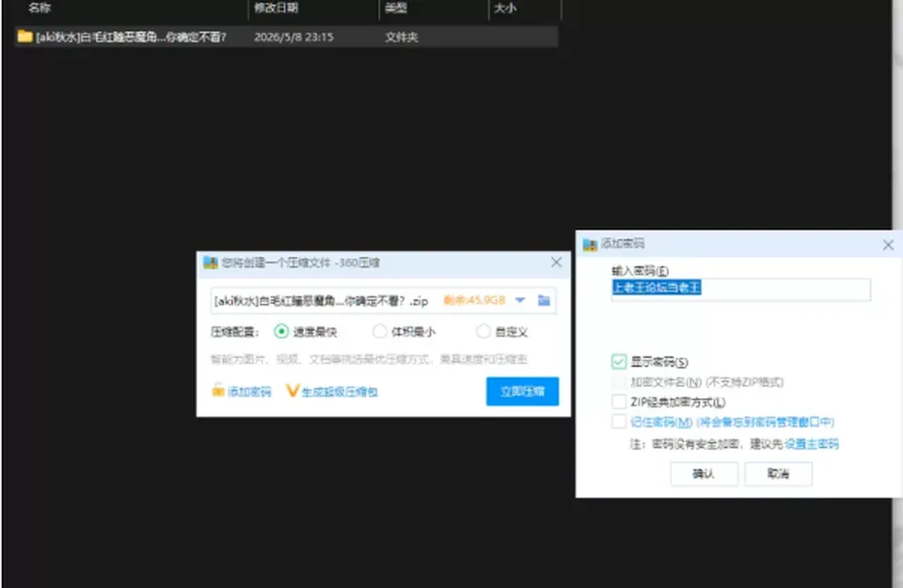
Task: Select the [aki秋水] folder row
Action: tap(287, 37)
